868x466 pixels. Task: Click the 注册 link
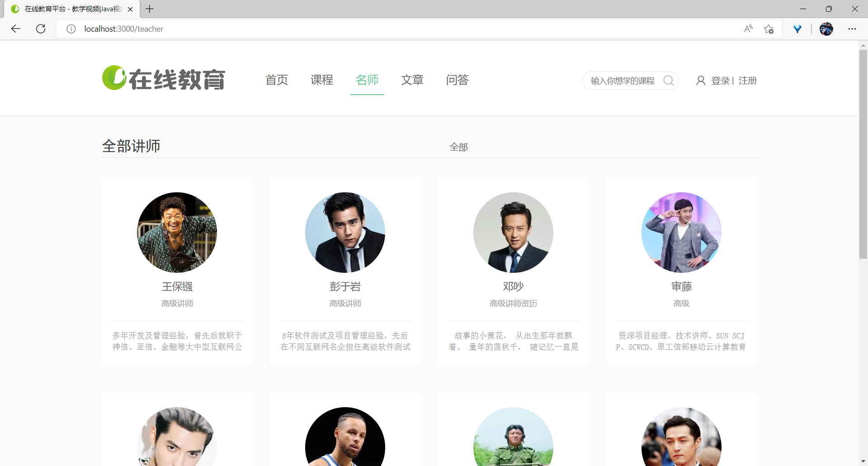click(x=747, y=80)
